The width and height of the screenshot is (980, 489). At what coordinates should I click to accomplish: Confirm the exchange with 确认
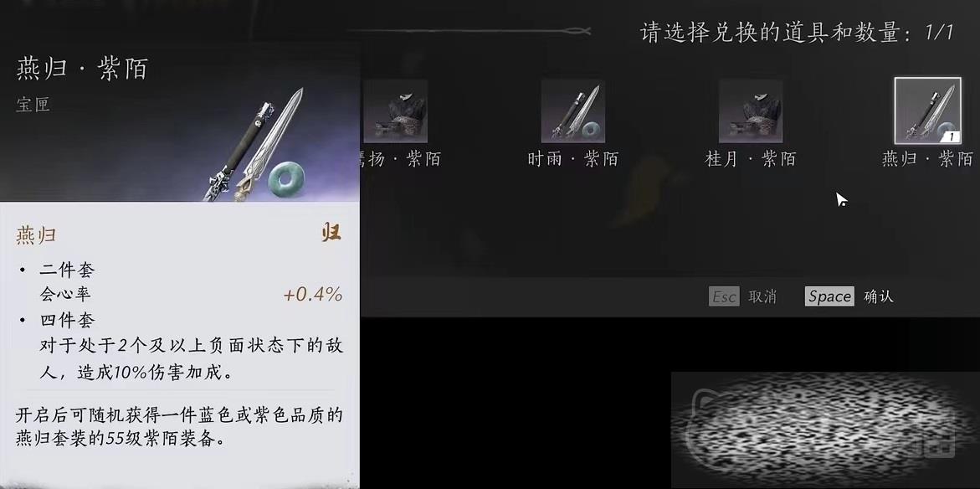pyautogui.click(x=878, y=296)
